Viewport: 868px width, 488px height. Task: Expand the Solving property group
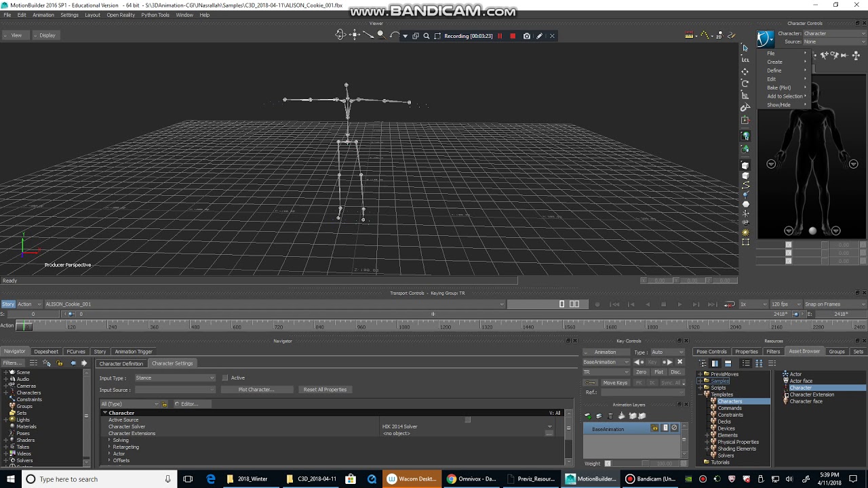coord(109,440)
